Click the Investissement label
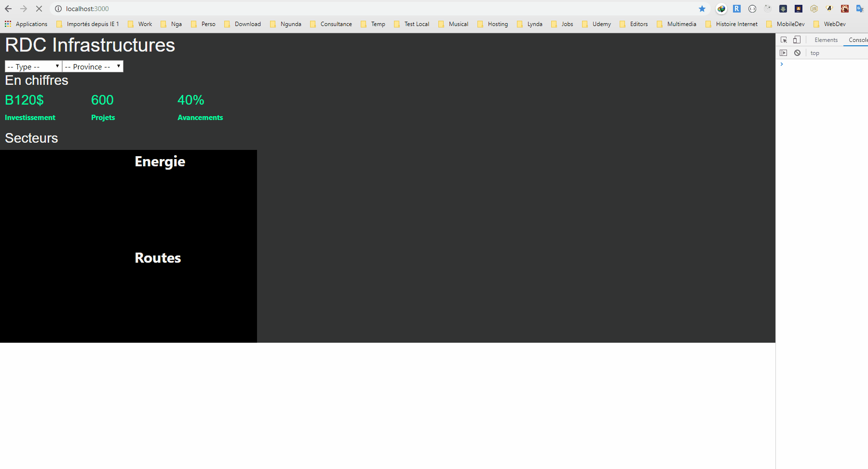This screenshot has width=868, height=469. (30, 118)
